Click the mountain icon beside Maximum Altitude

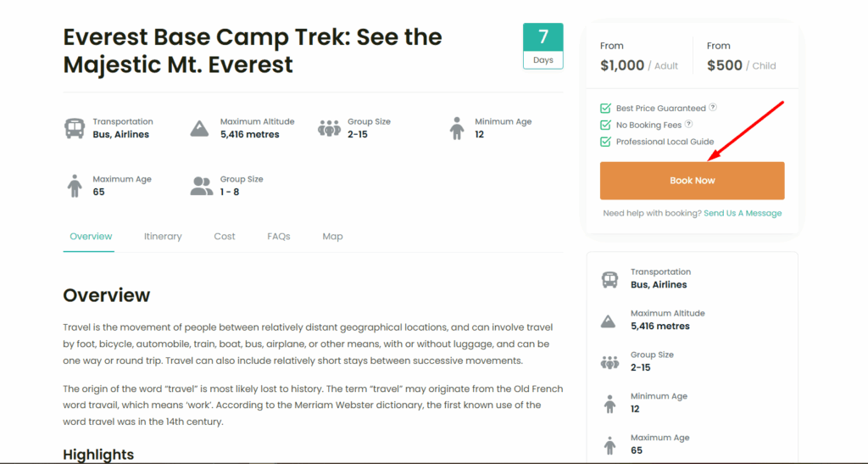coord(200,129)
